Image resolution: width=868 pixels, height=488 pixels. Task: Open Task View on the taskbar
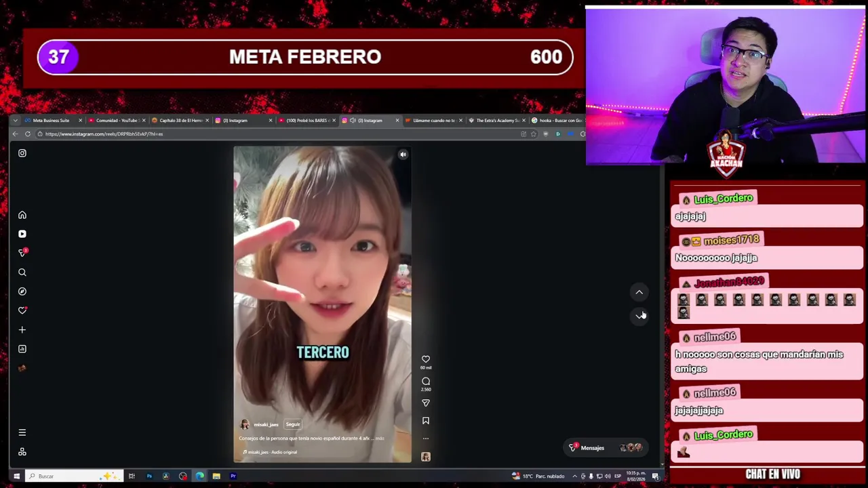(x=132, y=476)
